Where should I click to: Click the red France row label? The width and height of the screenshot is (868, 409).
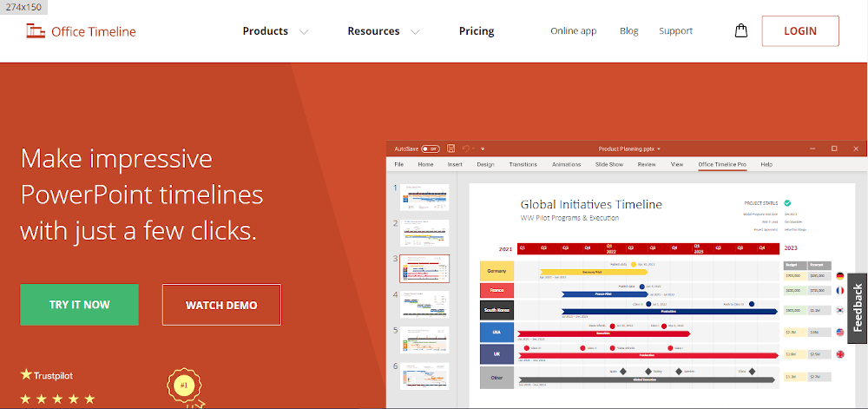[496, 290]
